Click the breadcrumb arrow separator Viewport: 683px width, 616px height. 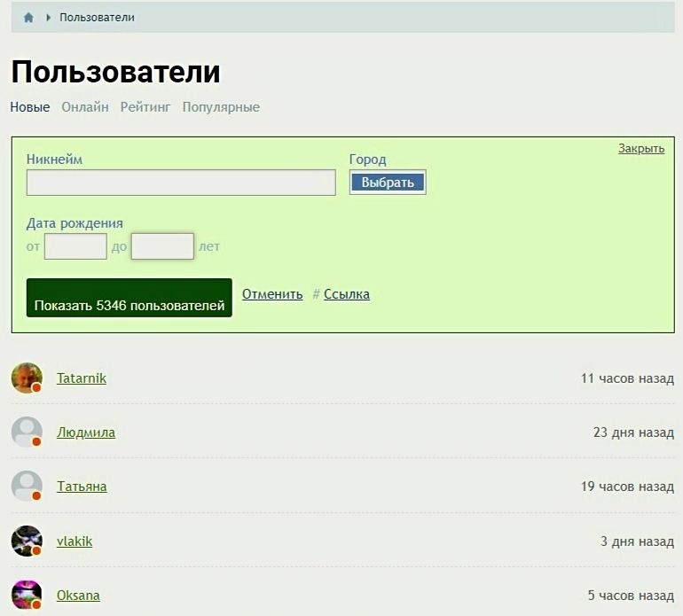tap(49, 18)
